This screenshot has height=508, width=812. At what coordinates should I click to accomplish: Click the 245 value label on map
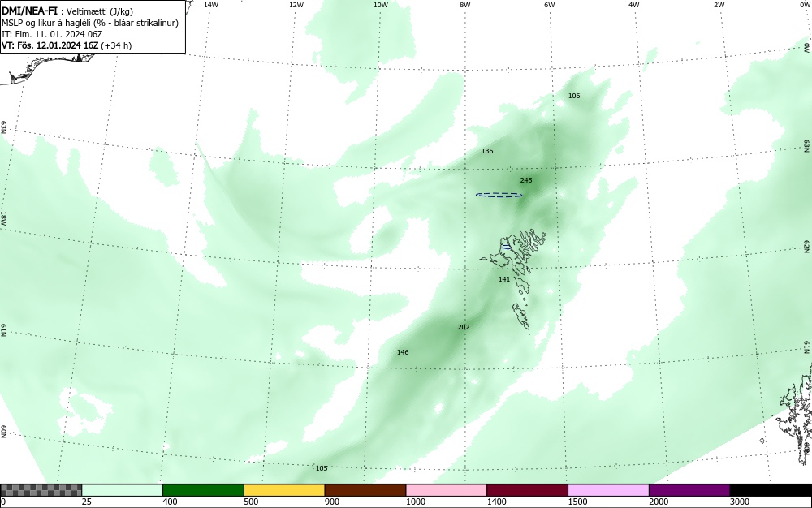pos(526,180)
